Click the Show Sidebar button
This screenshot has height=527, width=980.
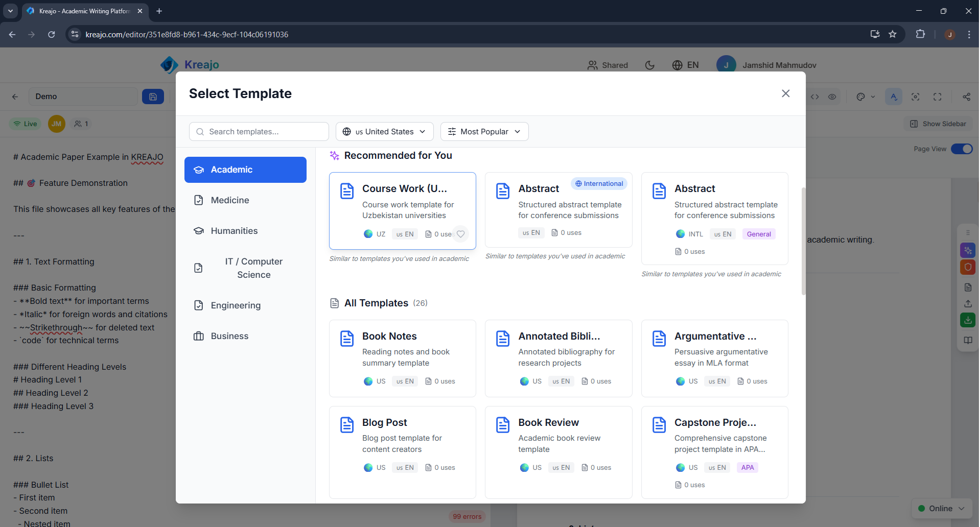click(x=938, y=124)
